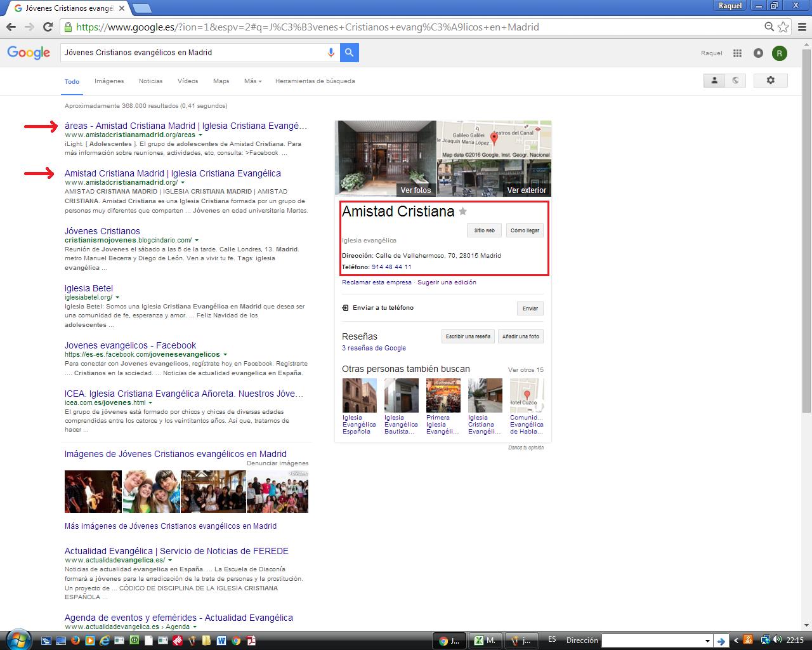812x650 pixels.
Task: Click the voice search microphone icon
Action: point(331,53)
